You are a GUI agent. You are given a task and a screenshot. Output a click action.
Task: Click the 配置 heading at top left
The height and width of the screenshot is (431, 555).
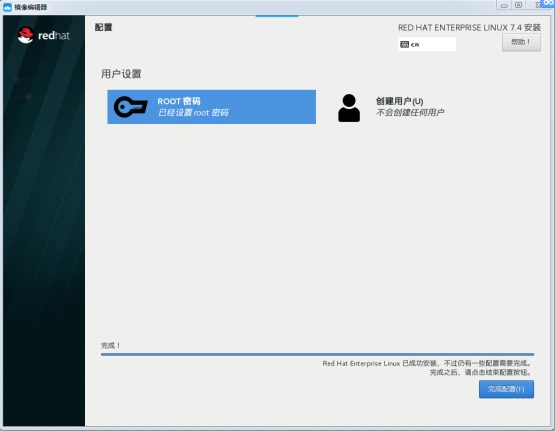click(103, 27)
